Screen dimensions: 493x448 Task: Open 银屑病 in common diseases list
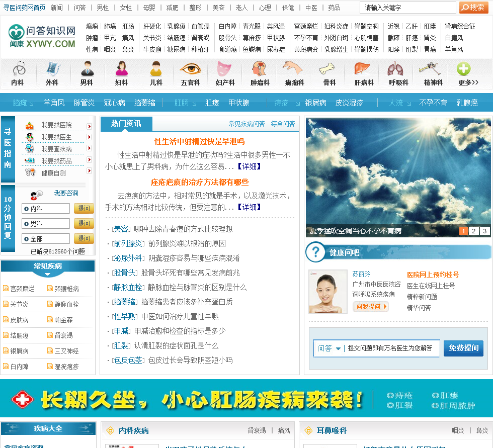(x=19, y=351)
